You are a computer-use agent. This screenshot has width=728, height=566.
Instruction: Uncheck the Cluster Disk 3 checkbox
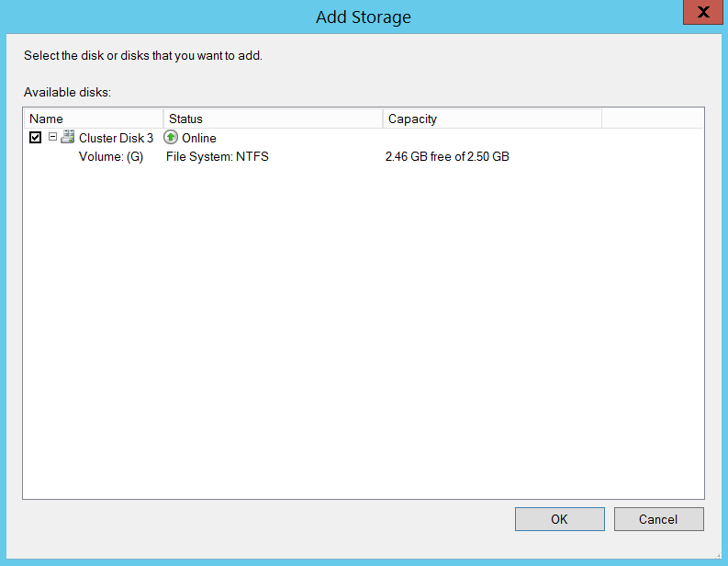click(x=36, y=138)
